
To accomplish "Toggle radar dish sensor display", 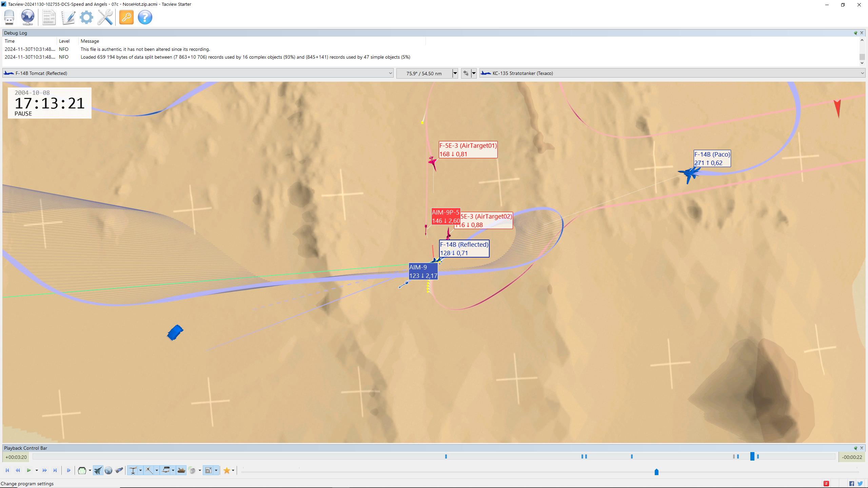I will pos(192,470).
